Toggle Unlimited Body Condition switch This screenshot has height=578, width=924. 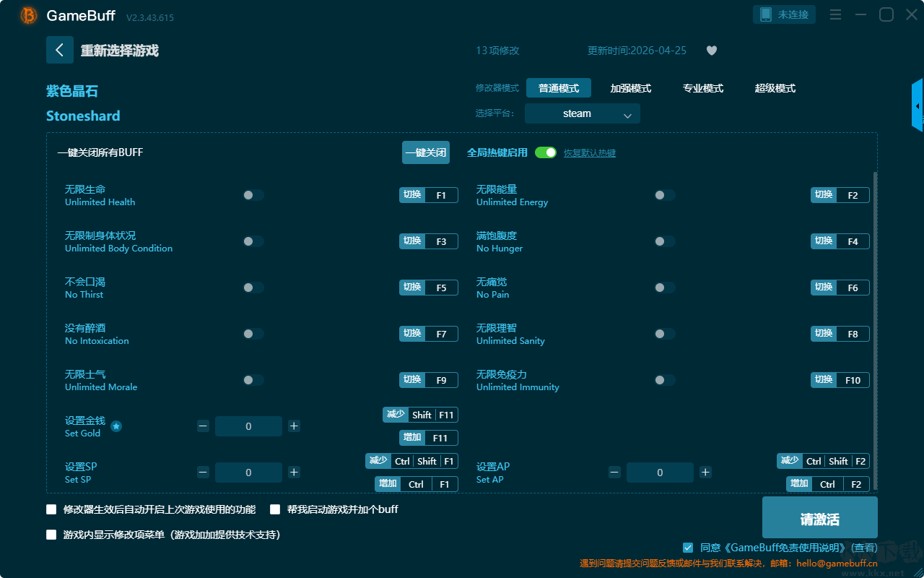point(253,241)
